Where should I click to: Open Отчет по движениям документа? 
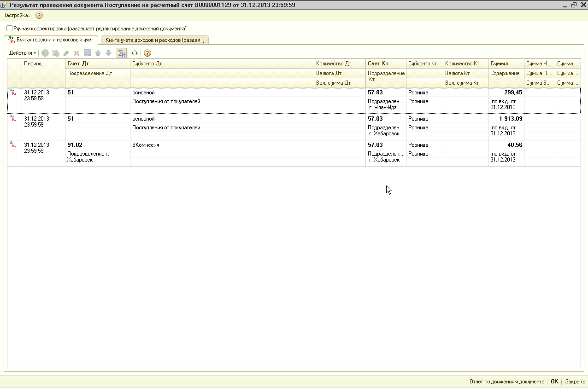tap(507, 382)
